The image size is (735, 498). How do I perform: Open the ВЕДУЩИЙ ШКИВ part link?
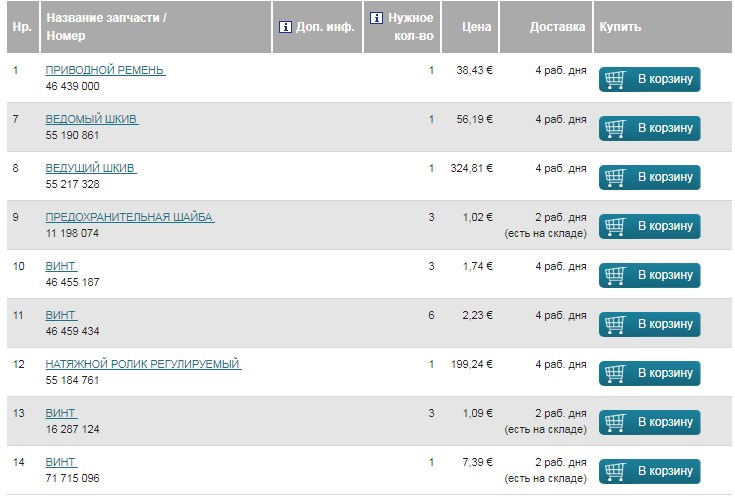point(90,169)
